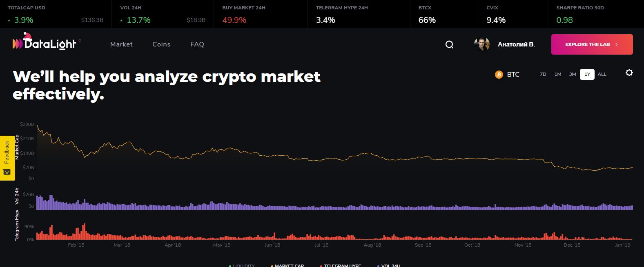Click the user profile avatar photo
This screenshot has height=267, width=644.
[482, 44]
